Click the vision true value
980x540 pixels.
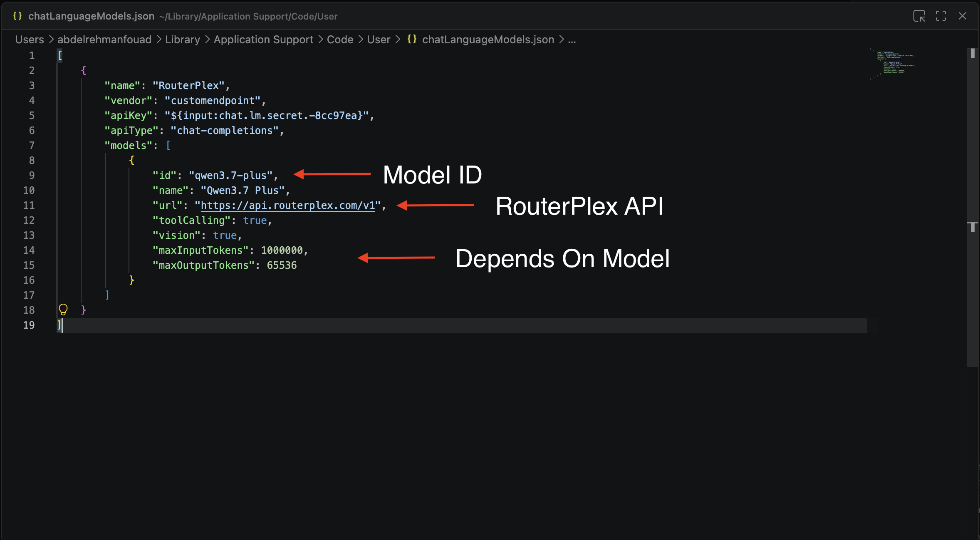[225, 235]
